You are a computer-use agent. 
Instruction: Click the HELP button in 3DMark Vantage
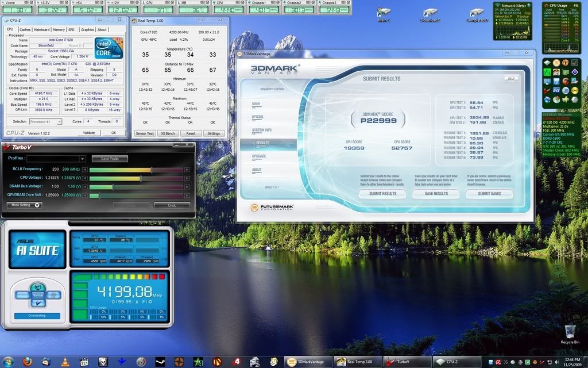pyautogui.click(x=511, y=78)
